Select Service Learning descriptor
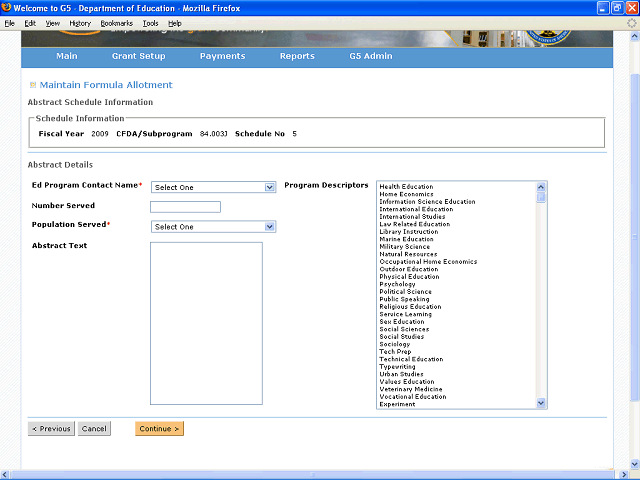This screenshot has width=640, height=480. click(405, 314)
